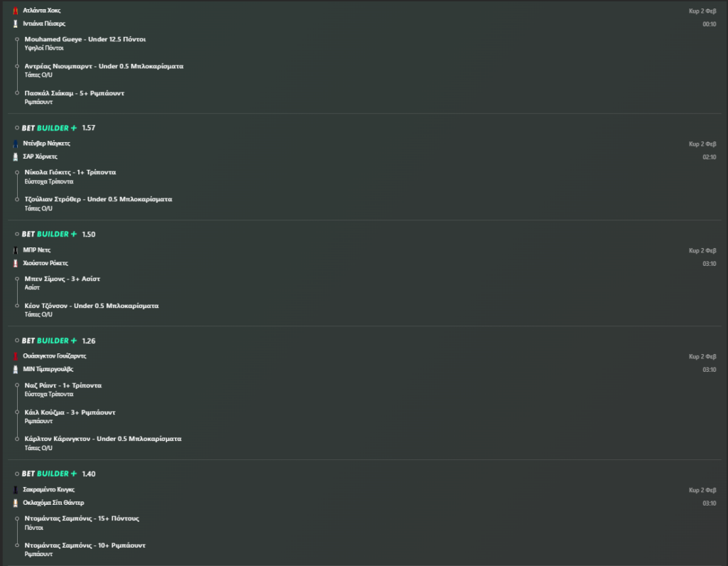
Task: Open the Νίκολα Γιόκιτς 1+ Τρίποντα selection
Action: click(x=70, y=172)
